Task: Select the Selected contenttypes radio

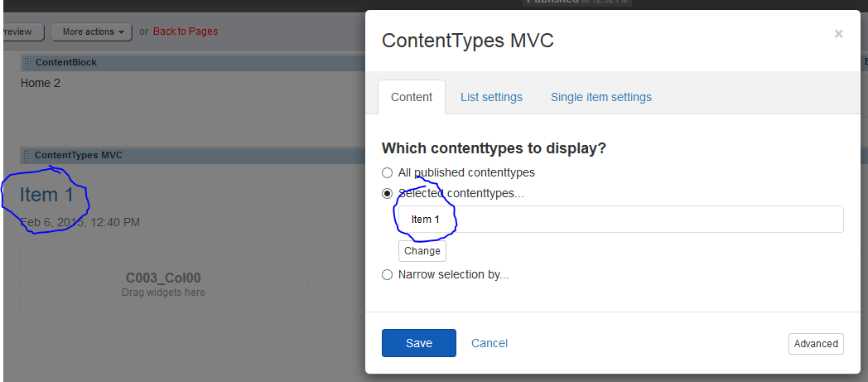Action: (x=388, y=194)
